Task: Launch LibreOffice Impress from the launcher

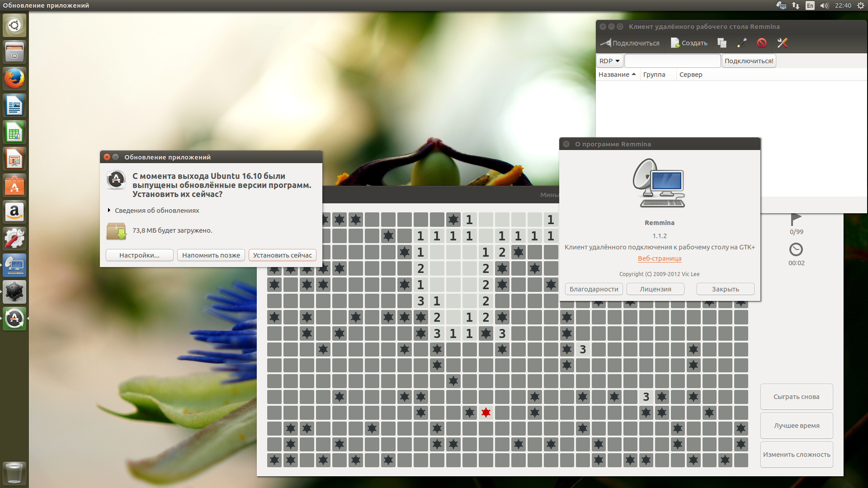Action: (14, 159)
